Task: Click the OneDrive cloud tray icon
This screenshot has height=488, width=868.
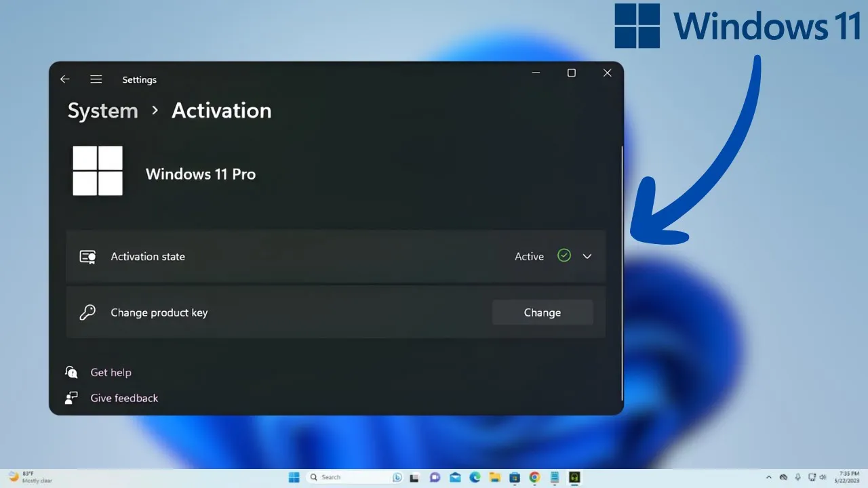Action: (783, 477)
